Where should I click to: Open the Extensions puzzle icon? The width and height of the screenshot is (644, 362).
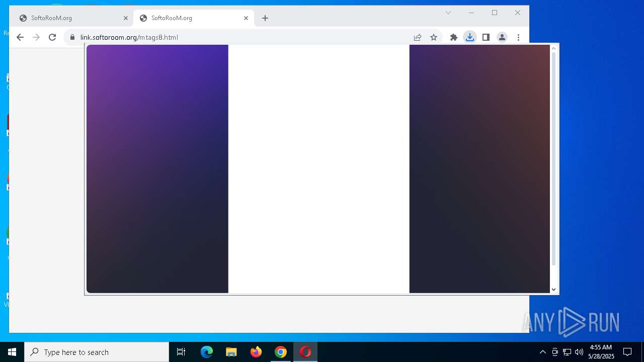[454, 37]
